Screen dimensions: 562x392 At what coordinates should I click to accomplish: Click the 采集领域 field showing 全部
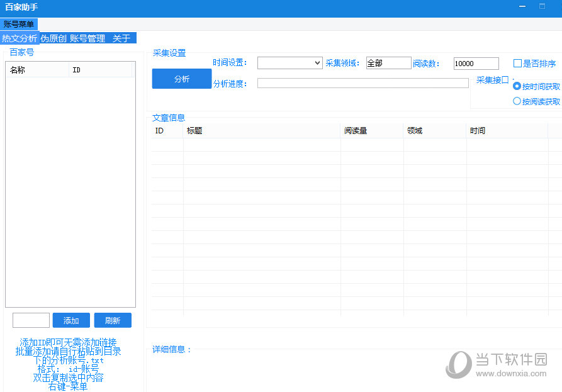[x=388, y=63]
